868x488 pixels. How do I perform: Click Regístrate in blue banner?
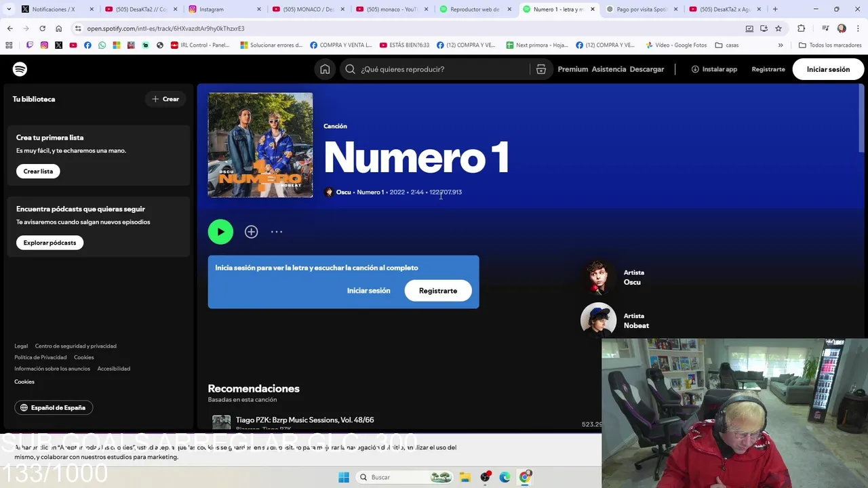pos(438,291)
